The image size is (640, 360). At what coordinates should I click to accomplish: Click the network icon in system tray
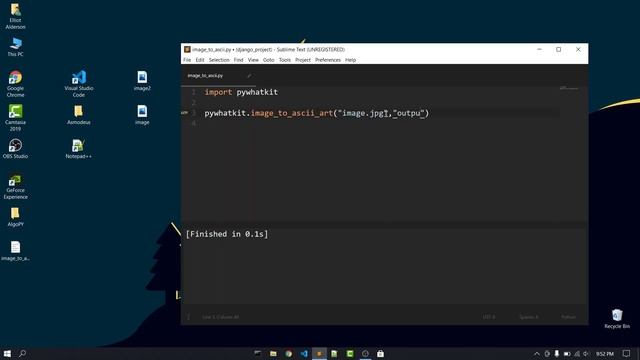coord(577,353)
